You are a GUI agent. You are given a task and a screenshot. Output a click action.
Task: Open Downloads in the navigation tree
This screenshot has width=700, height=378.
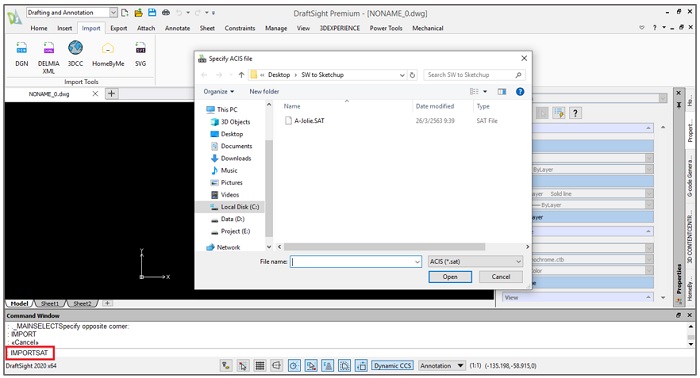[x=236, y=158]
